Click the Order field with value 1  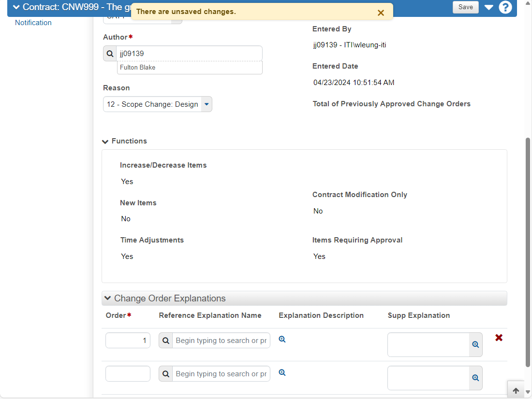tap(128, 341)
